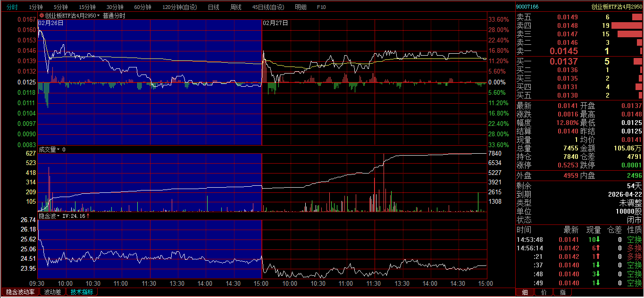
Task: Click the 内盘 value 2496
Action: coord(635,175)
